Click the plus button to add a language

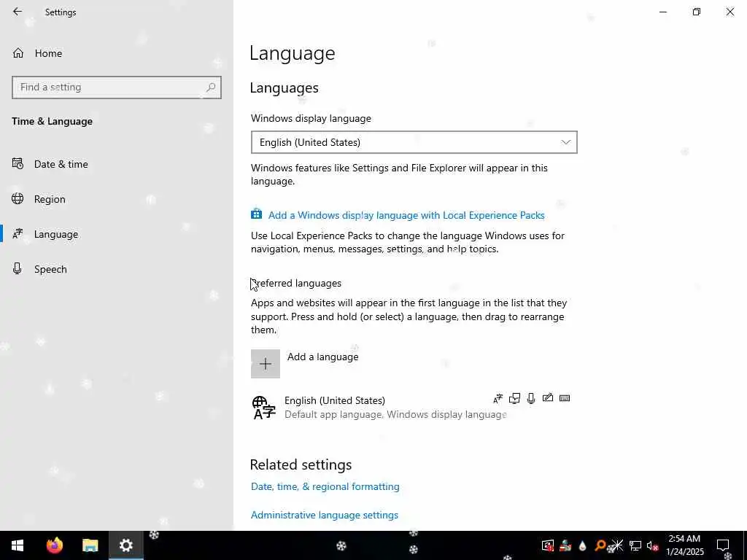[x=266, y=364]
